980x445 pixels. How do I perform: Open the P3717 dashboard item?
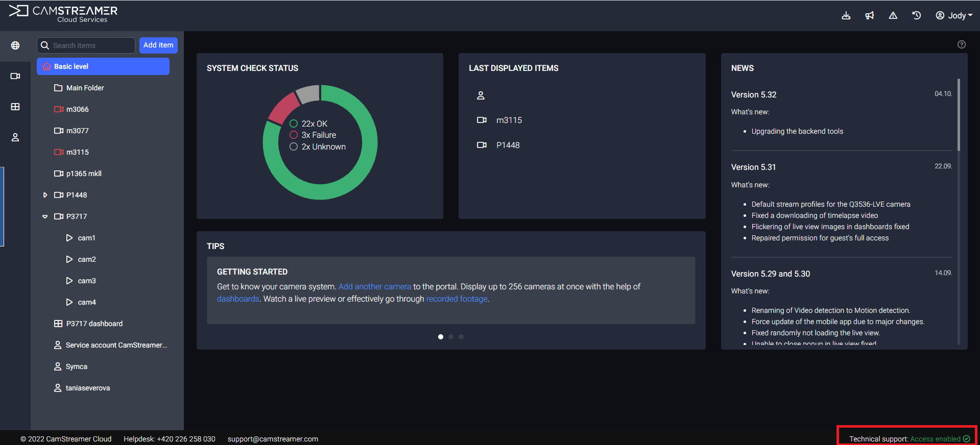[x=88, y=324]
